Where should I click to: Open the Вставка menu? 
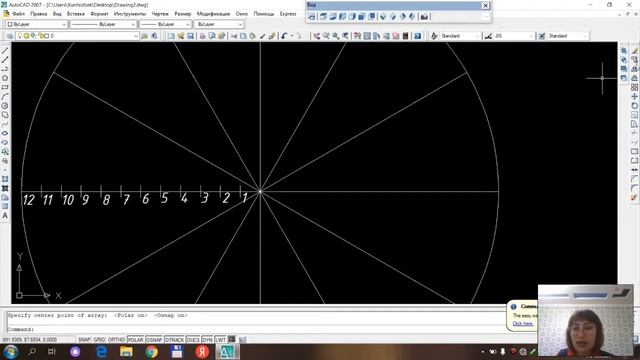tap(76, 14)
